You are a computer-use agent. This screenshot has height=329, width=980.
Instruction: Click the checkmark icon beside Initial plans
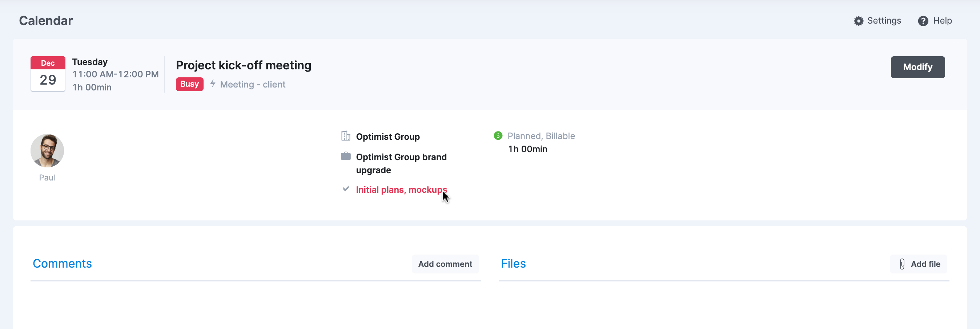pos(345,189)
